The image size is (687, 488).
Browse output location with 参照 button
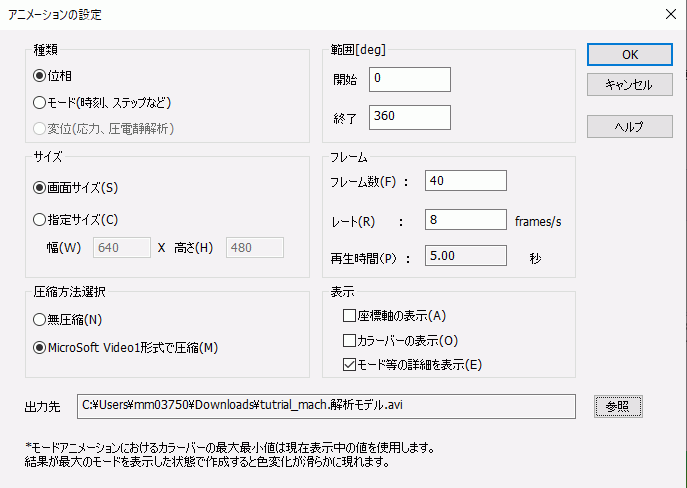pyautogui.click(x=617, y=406)
